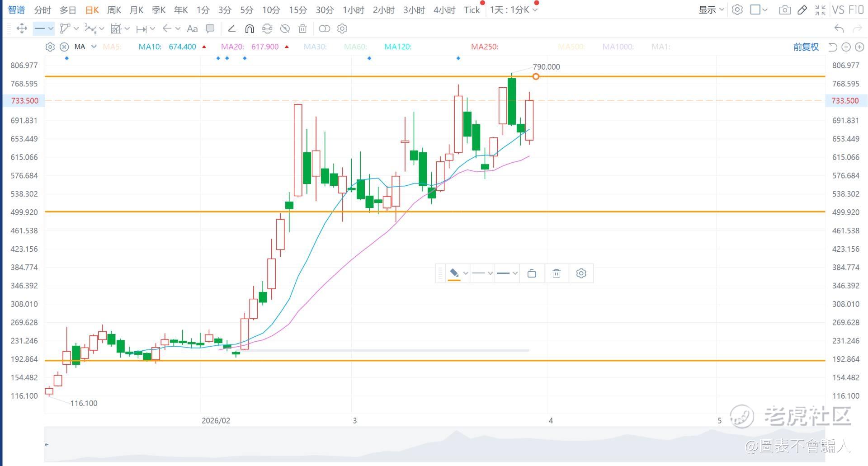Expand the polyline tool dropdown arrow

point(76,28)
